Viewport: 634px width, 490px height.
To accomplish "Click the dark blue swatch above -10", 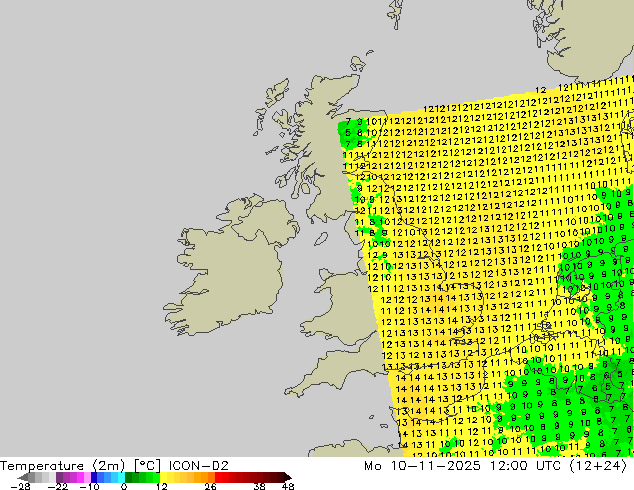I will (94, 477).
